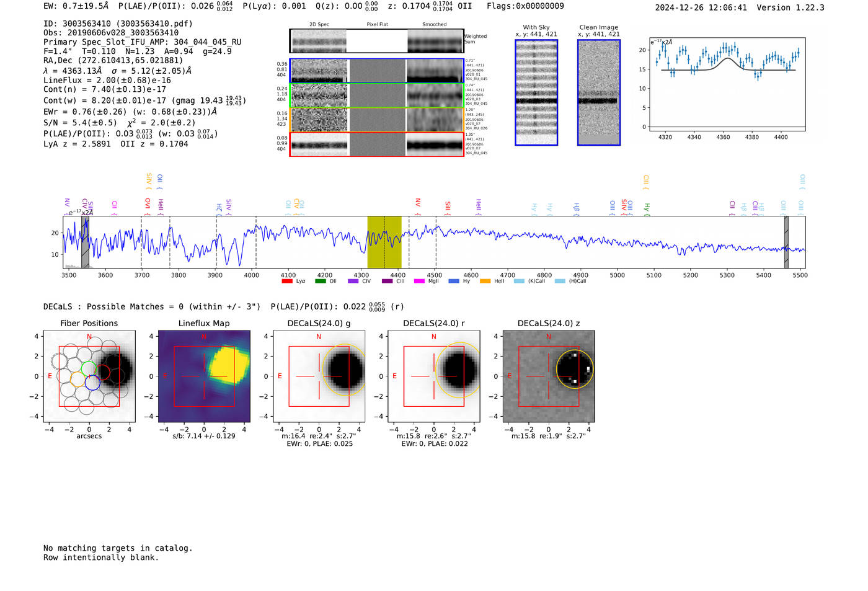The height and width of the screenshot is (591, 868).
Task: Click the "No matching targets in catalog." text
Action: (118, 548)
